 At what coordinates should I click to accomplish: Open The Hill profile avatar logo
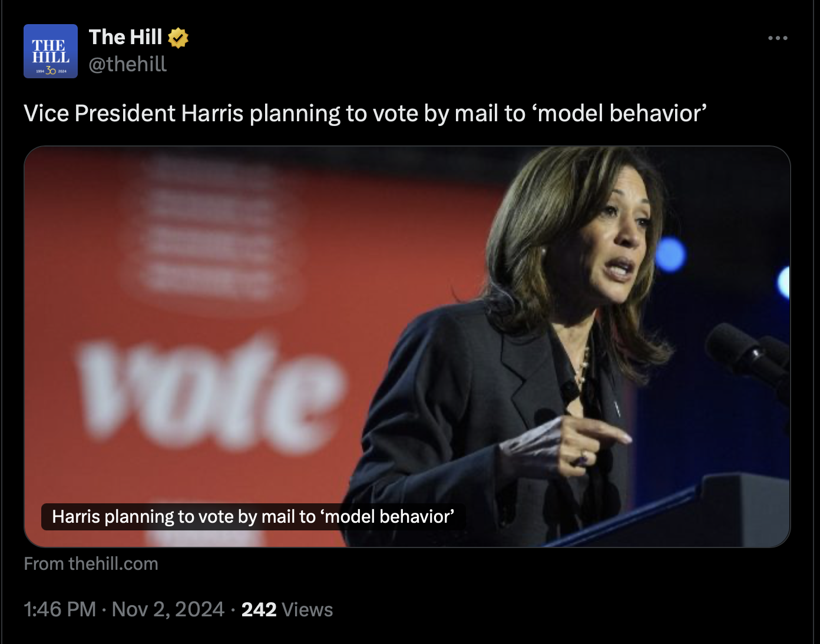[x=51, y=51]
